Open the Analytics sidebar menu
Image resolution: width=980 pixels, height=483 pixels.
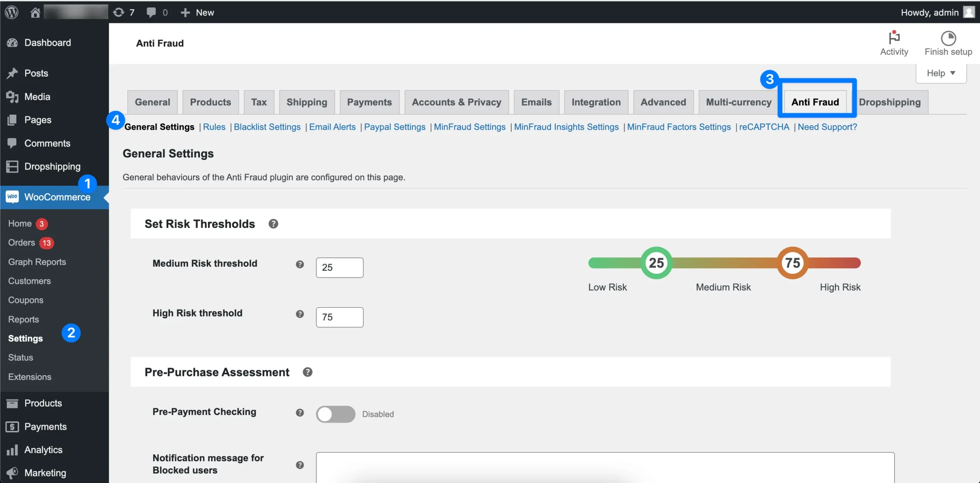tap(43, 450)
